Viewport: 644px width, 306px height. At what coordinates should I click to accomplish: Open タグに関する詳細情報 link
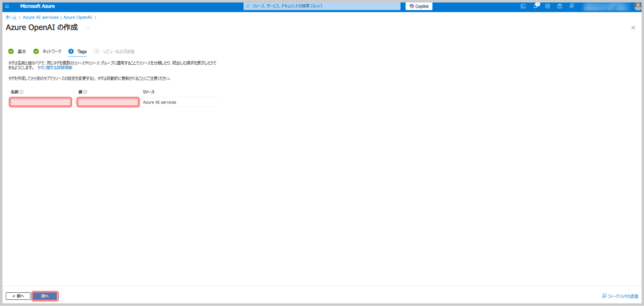pyautogui.click(x=55, y=67)
